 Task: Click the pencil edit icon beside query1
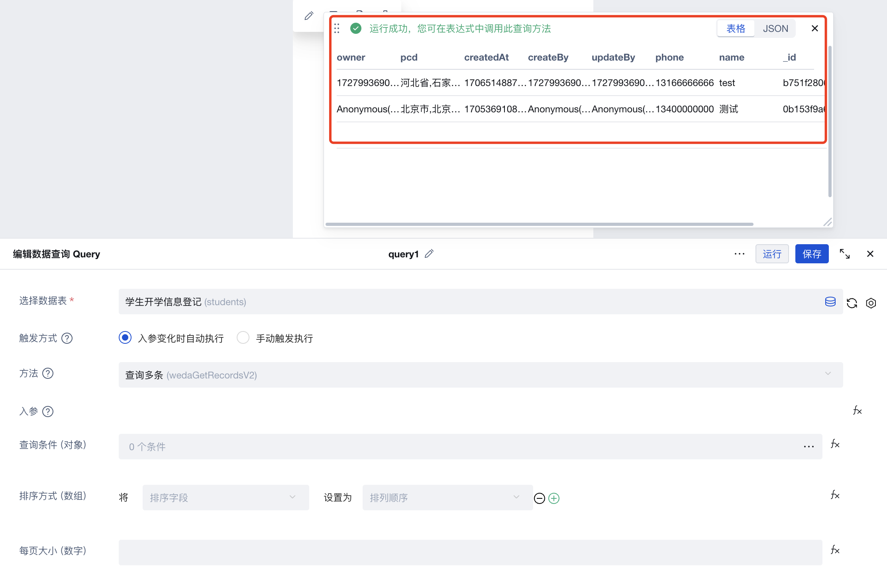coord(429,254)
